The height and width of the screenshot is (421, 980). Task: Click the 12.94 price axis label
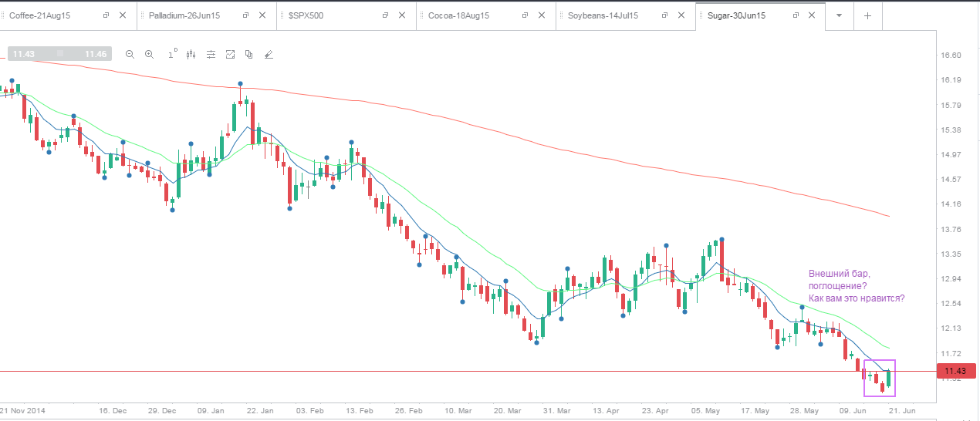pyautogui.click(x=951, y=278)
